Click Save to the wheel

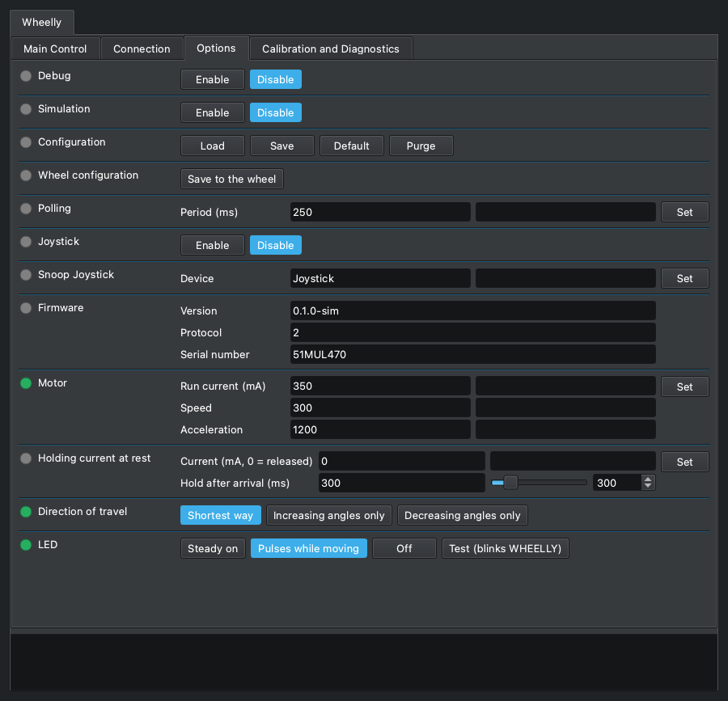(x=231, y=179)
